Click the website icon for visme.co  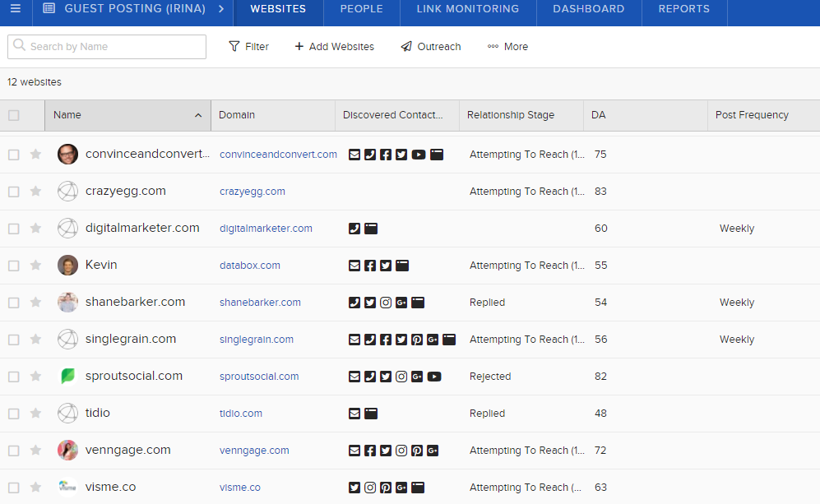418,488
